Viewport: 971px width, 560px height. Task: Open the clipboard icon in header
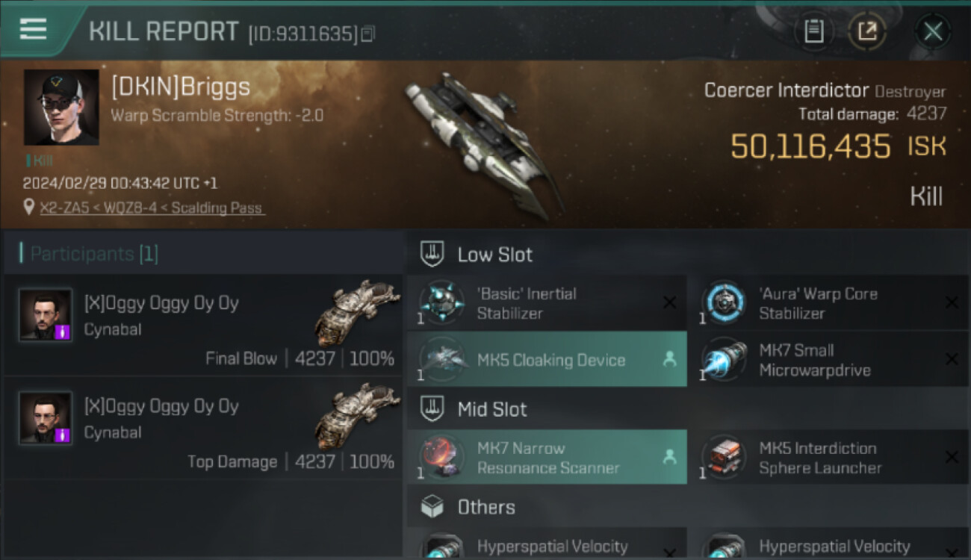(813, 31)
